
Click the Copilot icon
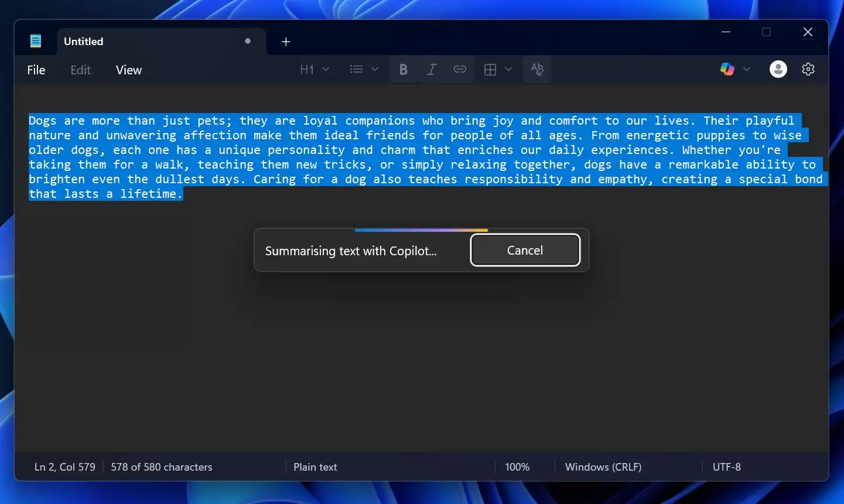pos(727,69)
